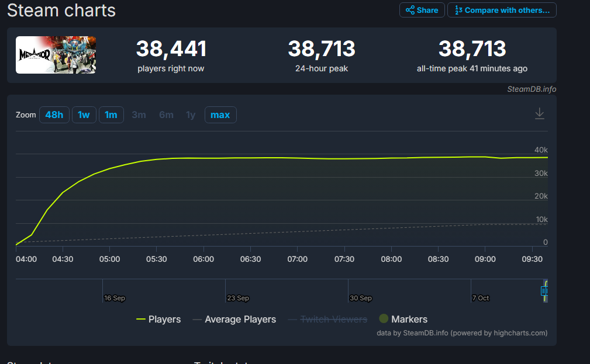Image resolution: width=590 pixels, height=364 pixels.
Task: Toggle Markers in the chart legend
Action: [x=403, y=319]
